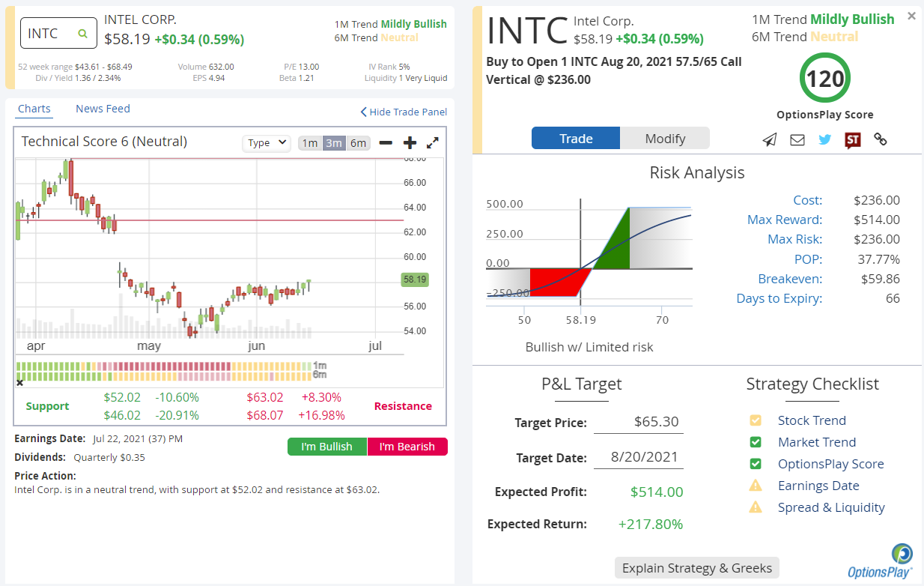Click Spread & Liquidity warning triangle icon
Image resolution: width=924 pixels, height=586 pixels.
pyautogui.click(x=756, y=507)
